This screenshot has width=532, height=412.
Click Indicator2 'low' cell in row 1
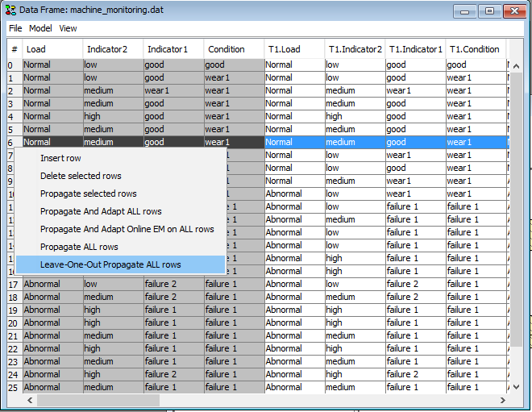[x=114, y=77]
